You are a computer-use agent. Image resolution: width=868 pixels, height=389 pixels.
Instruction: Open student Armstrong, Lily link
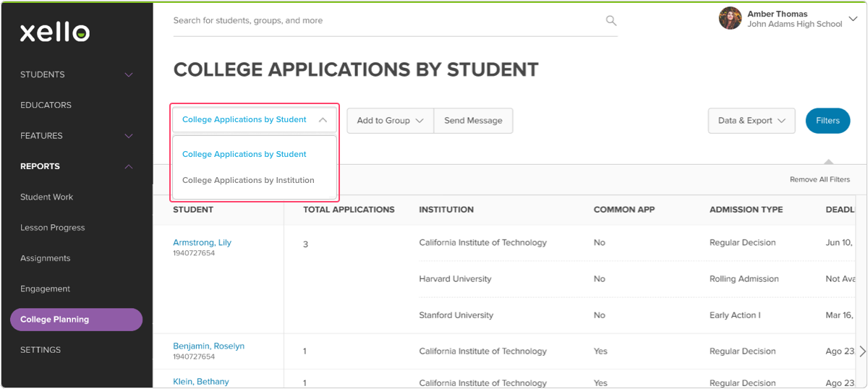202,242
